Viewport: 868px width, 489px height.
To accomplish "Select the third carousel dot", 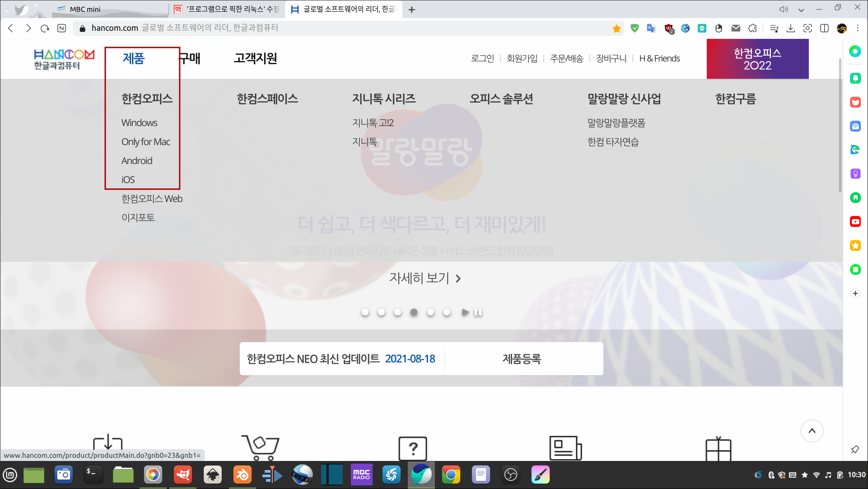I will pyautogui.click(x=397, y=312).
